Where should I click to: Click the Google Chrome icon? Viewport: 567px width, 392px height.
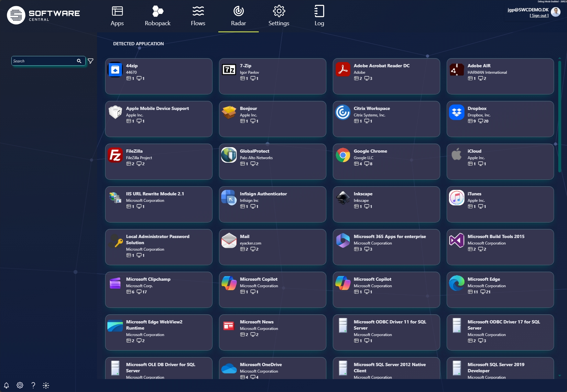tap(343, 155)
